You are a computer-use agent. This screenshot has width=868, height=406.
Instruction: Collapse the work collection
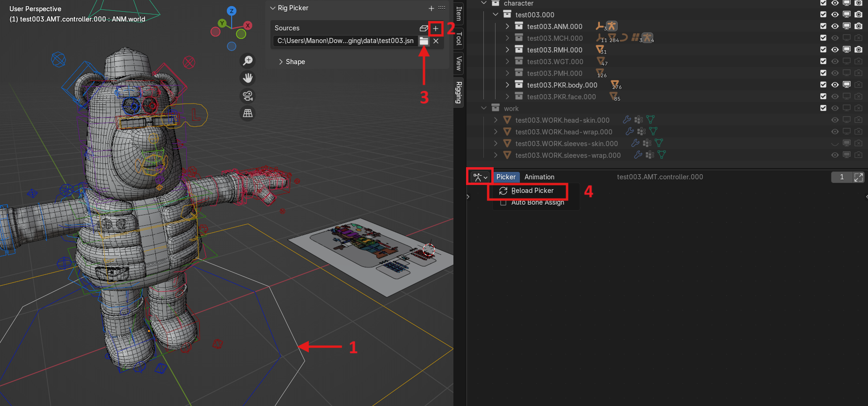coord(484,108)
